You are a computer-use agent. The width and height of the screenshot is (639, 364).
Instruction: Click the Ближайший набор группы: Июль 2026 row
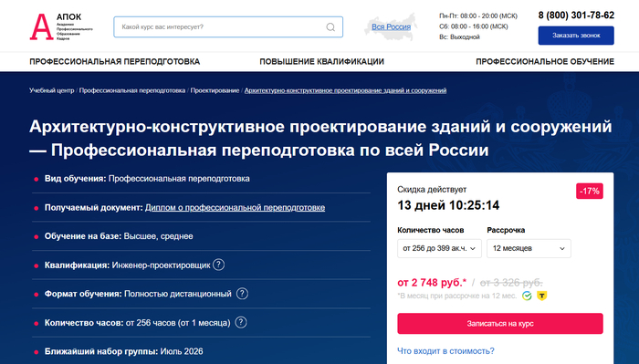[x=123, y=351]
